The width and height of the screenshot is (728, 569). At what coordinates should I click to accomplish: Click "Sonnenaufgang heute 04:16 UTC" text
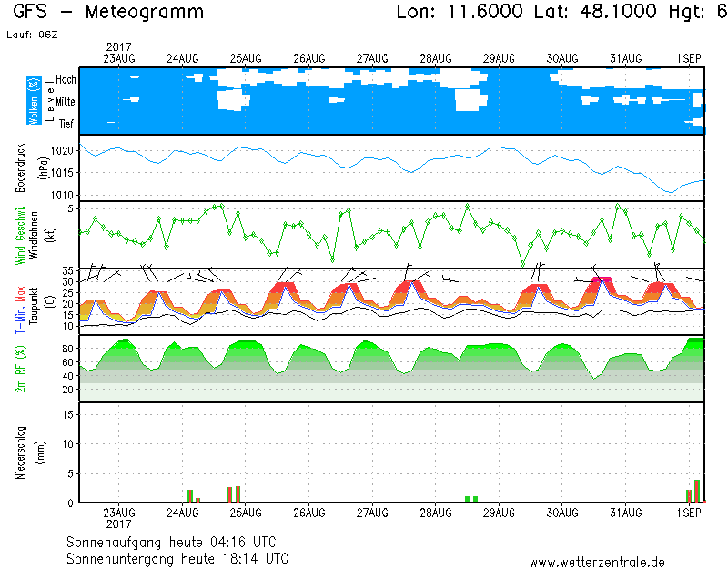(x=171, y=542)
